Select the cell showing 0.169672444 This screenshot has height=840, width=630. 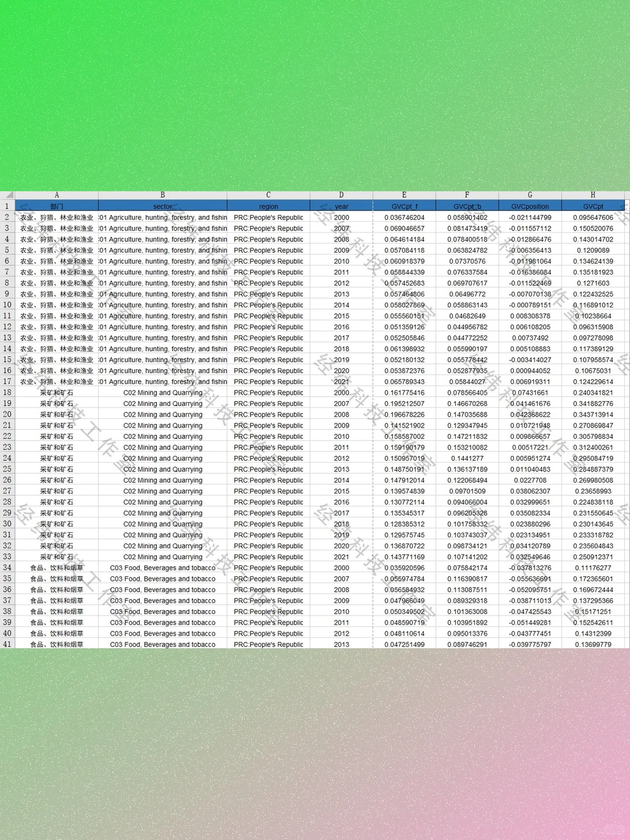(x=593, y=589)
